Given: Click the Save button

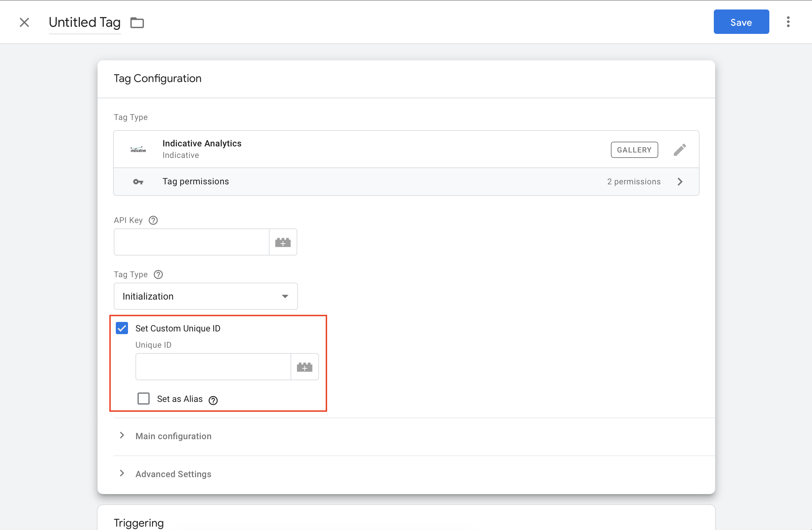Looking at the screenshot, I should [741, 22].
